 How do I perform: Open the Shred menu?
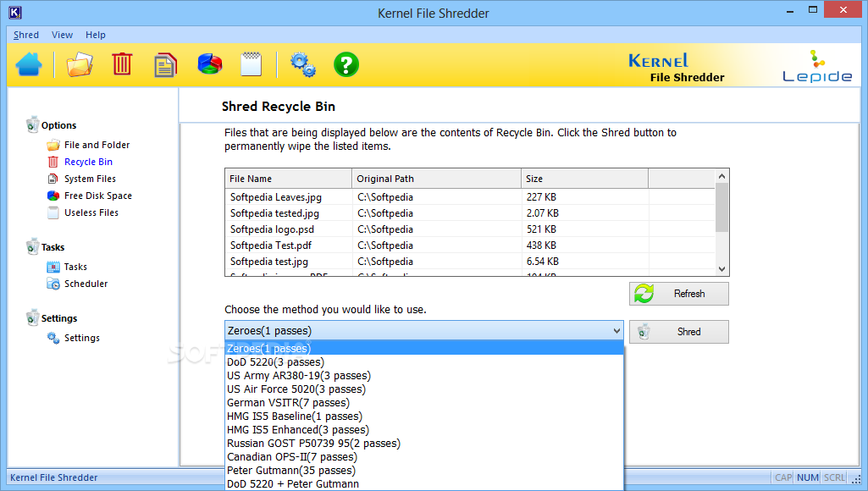click(26, 35)
